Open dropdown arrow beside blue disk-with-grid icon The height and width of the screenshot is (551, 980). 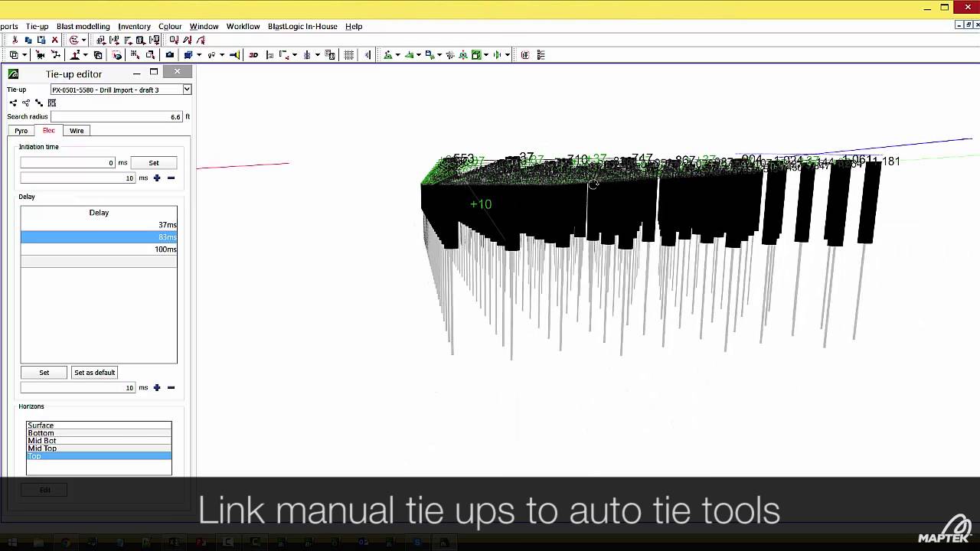pyautogui.click(x=439, y=55)
